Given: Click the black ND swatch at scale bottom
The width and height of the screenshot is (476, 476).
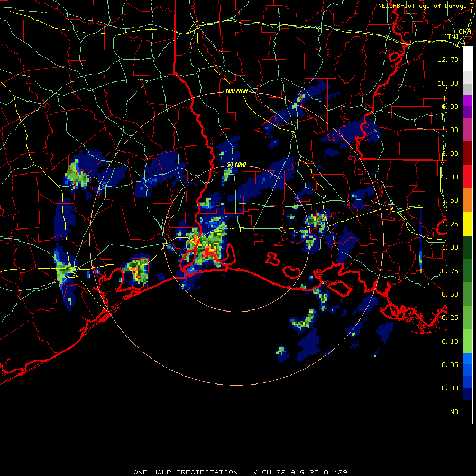Looking at the screenshot, I should [467, 411].
